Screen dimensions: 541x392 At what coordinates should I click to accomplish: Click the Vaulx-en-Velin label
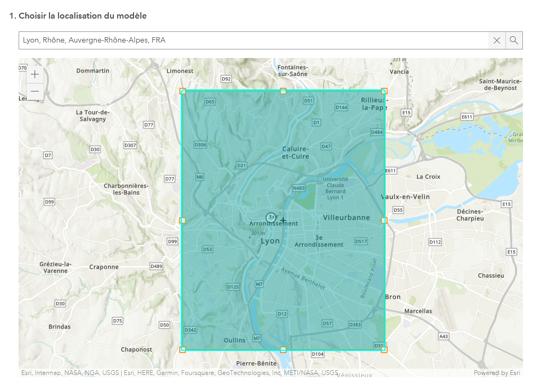(406, 197)
